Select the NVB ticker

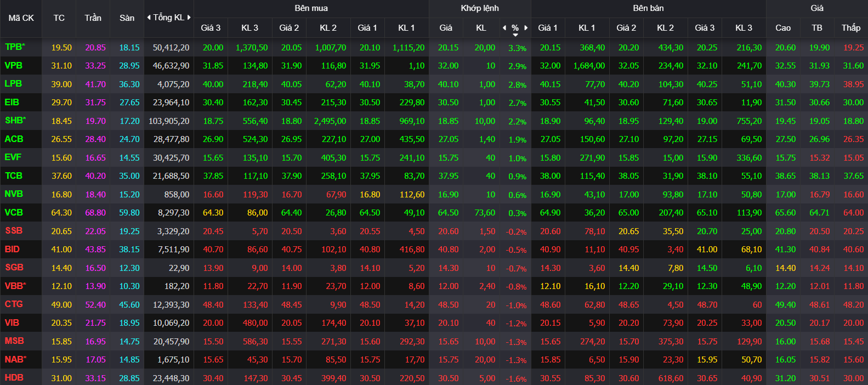(14, 194)
